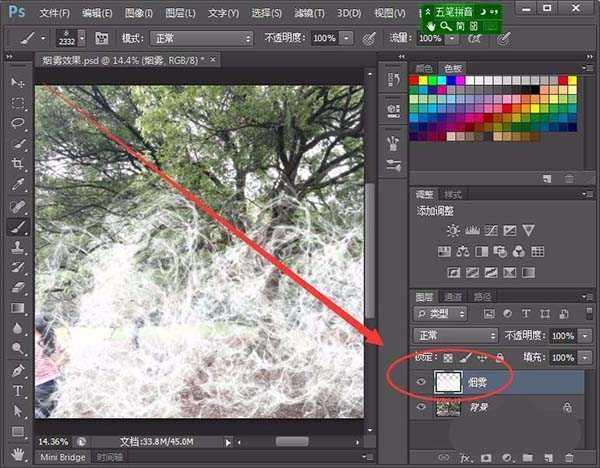The width and height of the screenshot is (600, 468).
Task: Delete layer using the trash icon
Action: (570, 457)
